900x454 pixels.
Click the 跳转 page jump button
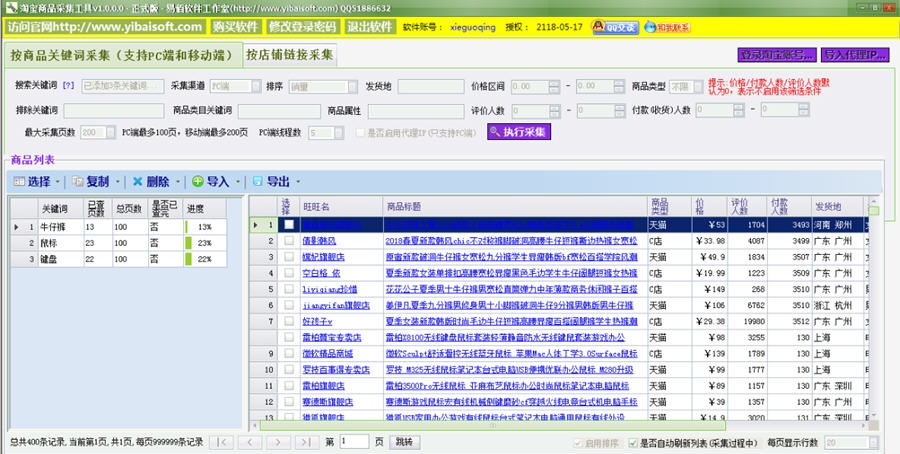coord(405,442)
